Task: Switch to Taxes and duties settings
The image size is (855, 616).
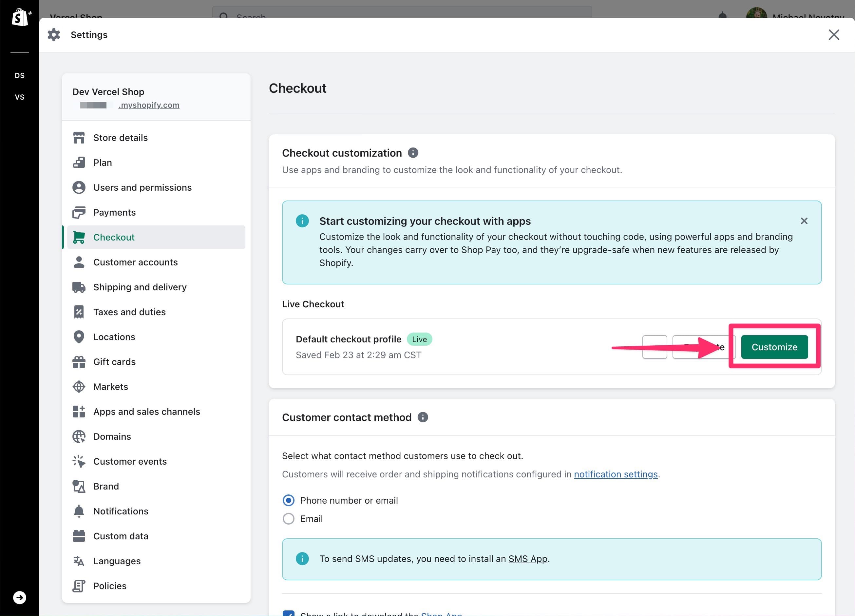Action: point(129,312)
